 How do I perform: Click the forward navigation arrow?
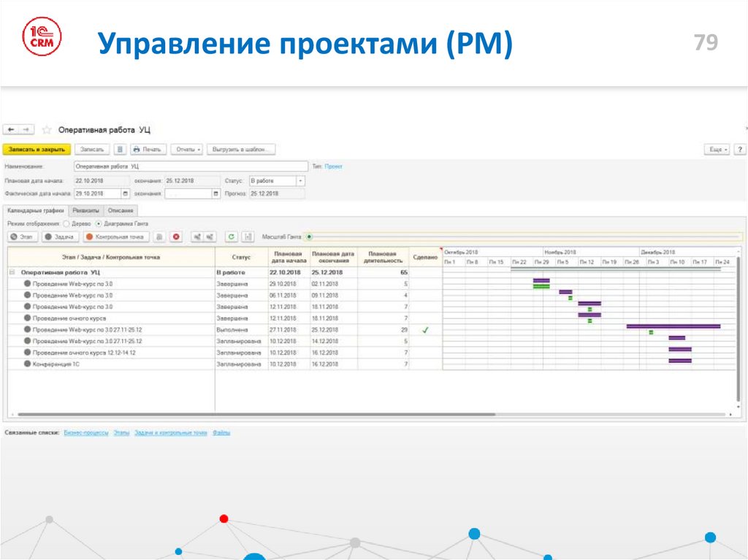[x=27, y=130]
